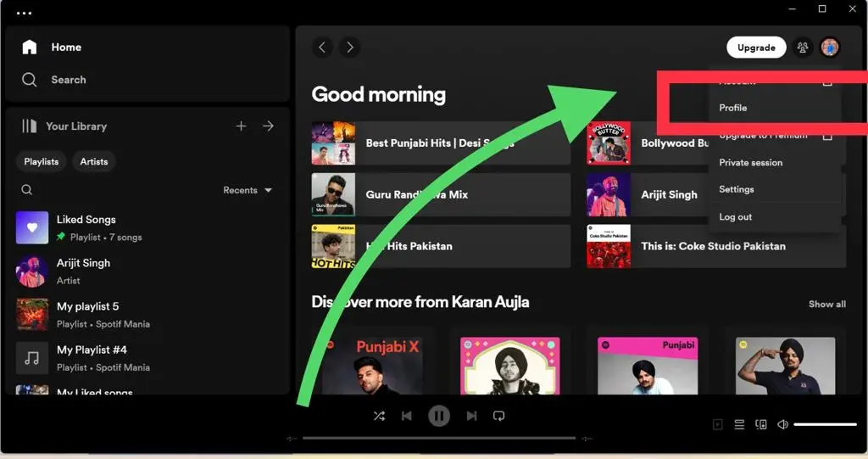Open My Playlist #4 in library
868x459 pixels.
point(147,358)
